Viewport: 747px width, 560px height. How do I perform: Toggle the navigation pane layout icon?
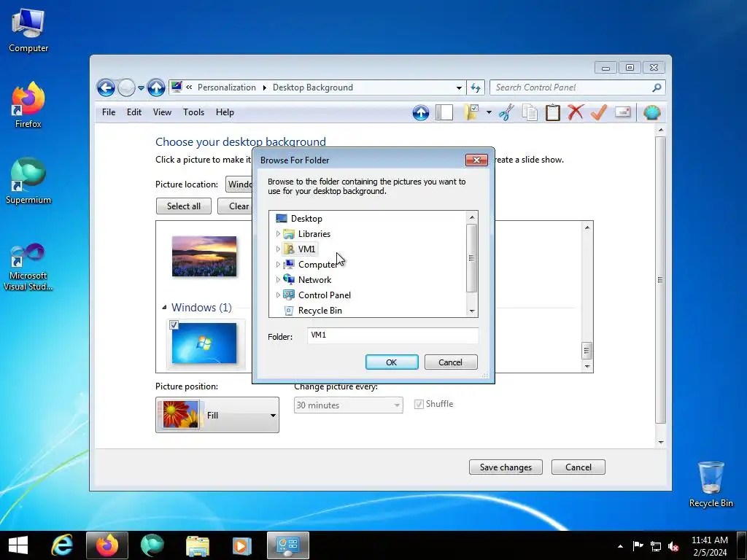[x=444, y=113]
